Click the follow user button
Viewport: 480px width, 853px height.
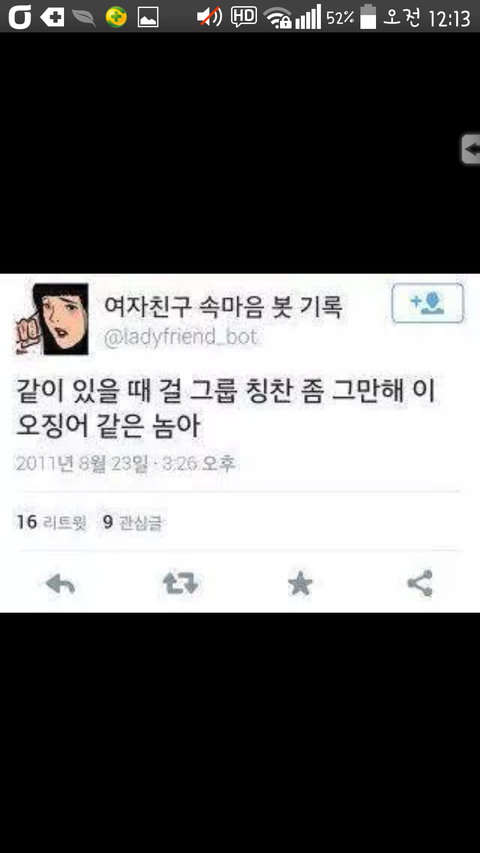428,303
